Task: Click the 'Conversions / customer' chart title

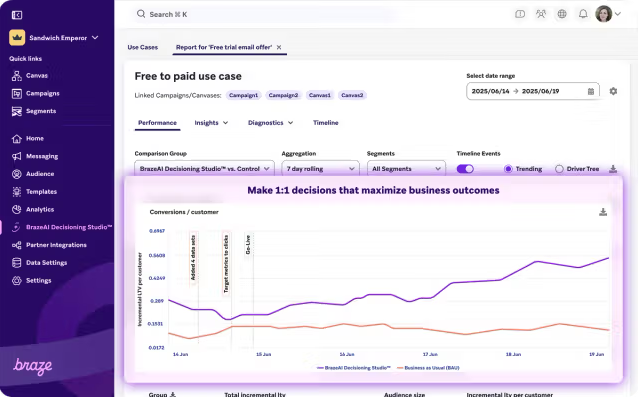Action: [x=184, y=212]
